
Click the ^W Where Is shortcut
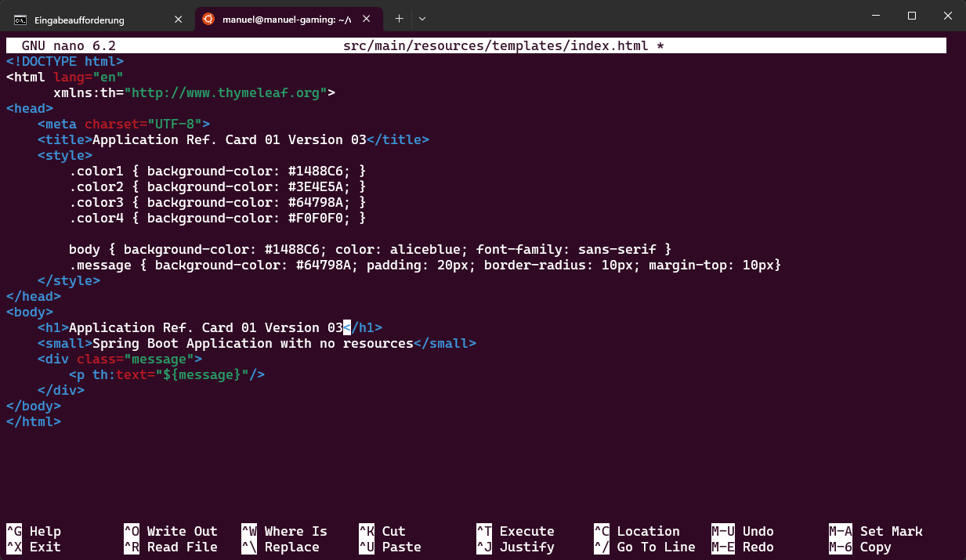[284, 531]
